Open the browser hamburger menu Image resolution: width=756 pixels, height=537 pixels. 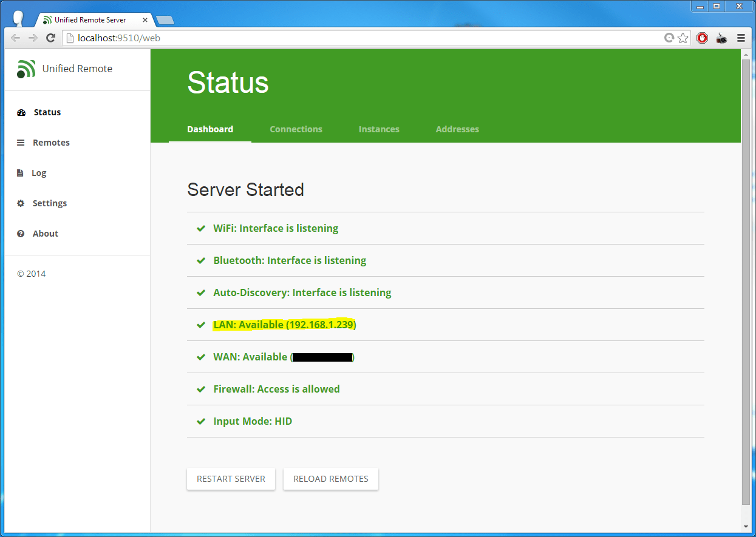click(x=741, y=38)
